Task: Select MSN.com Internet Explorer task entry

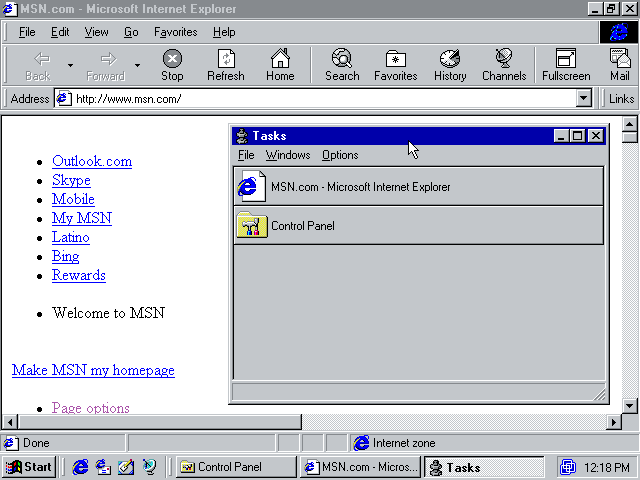Action: point(418,186)
